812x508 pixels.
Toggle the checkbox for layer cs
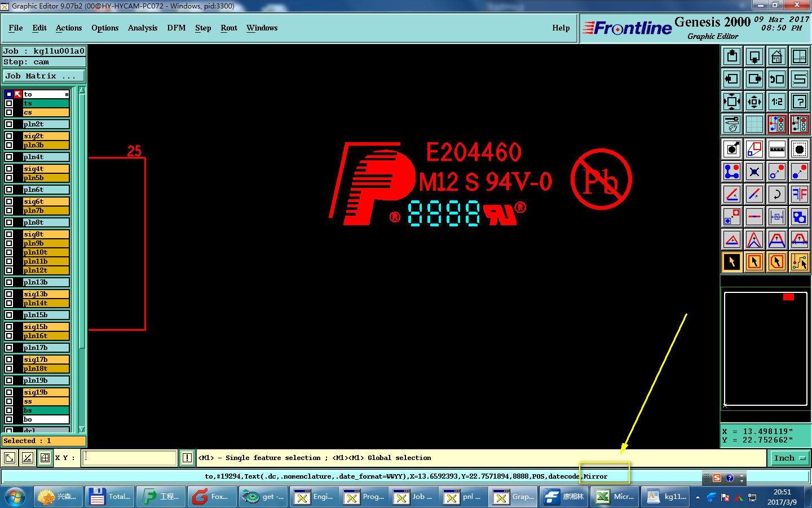(9, 112)
